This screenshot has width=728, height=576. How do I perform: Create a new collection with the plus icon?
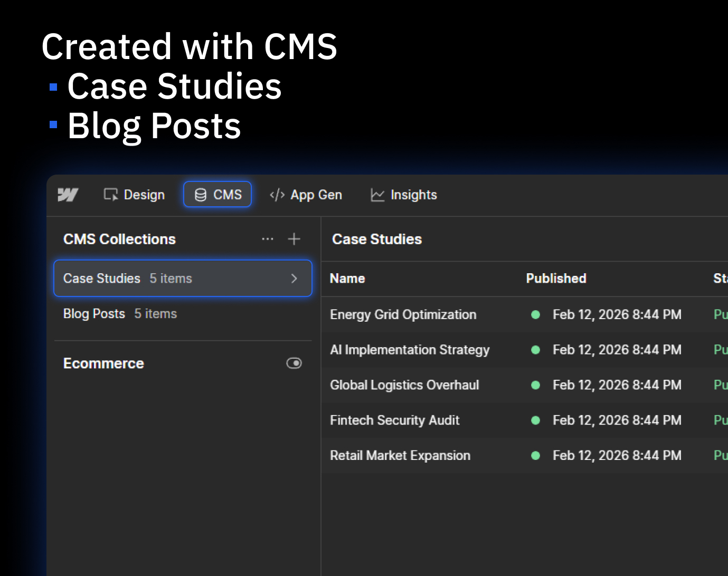point(294,239)
